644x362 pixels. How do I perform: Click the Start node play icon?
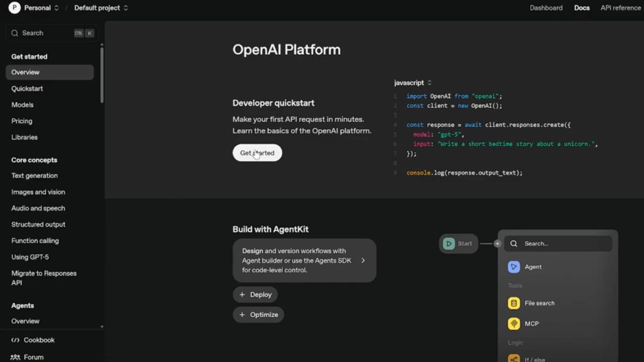(x=449, y=243)
